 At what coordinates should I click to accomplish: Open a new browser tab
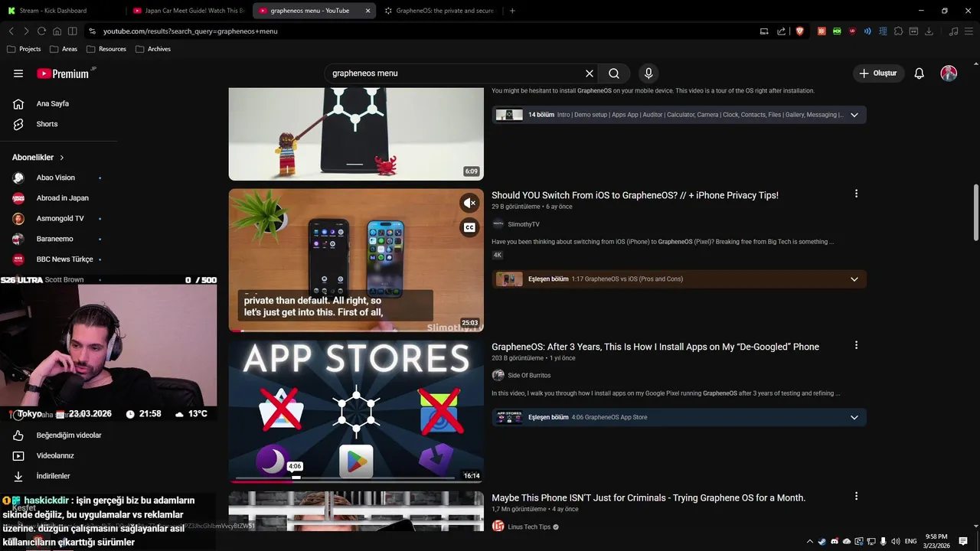point(512,11)
